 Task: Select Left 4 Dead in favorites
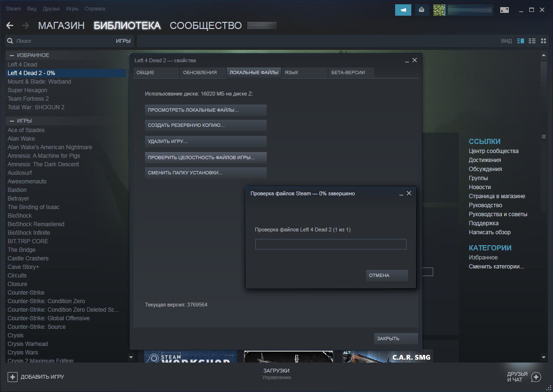[x=22, y=65]
